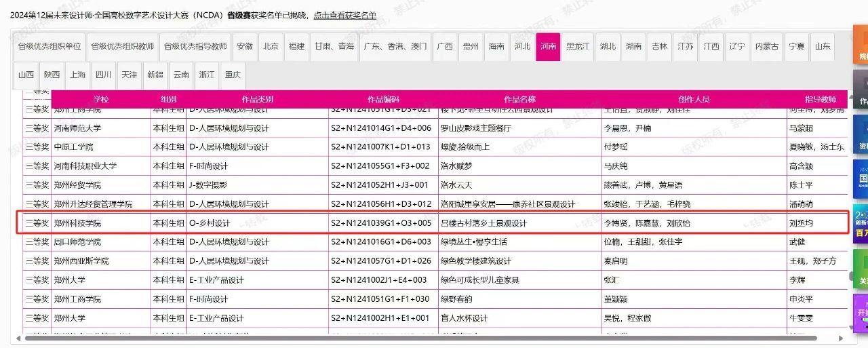
Task: Click the teacher name 刘丞均
Action: click(x=800, y=223)
